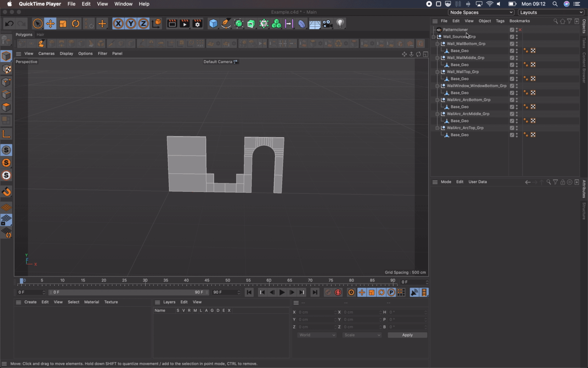Screen dimensions: 588x368
Task: Select the Scale tool in top toolbar
Action: [63, 23]
